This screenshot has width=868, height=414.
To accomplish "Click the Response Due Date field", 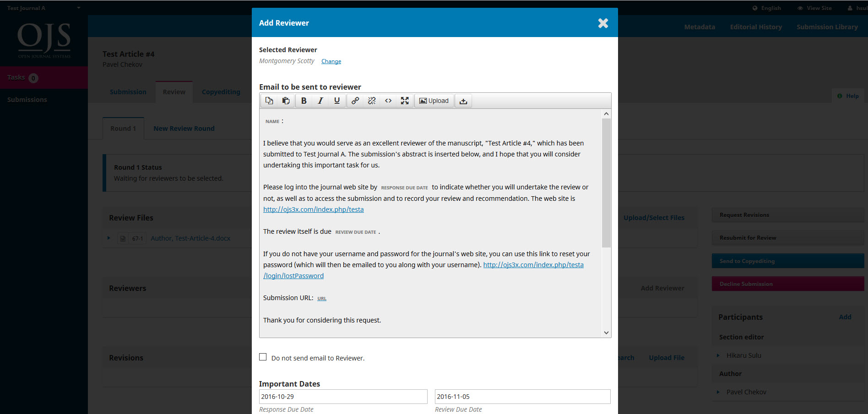I will (x=343, y=397).
